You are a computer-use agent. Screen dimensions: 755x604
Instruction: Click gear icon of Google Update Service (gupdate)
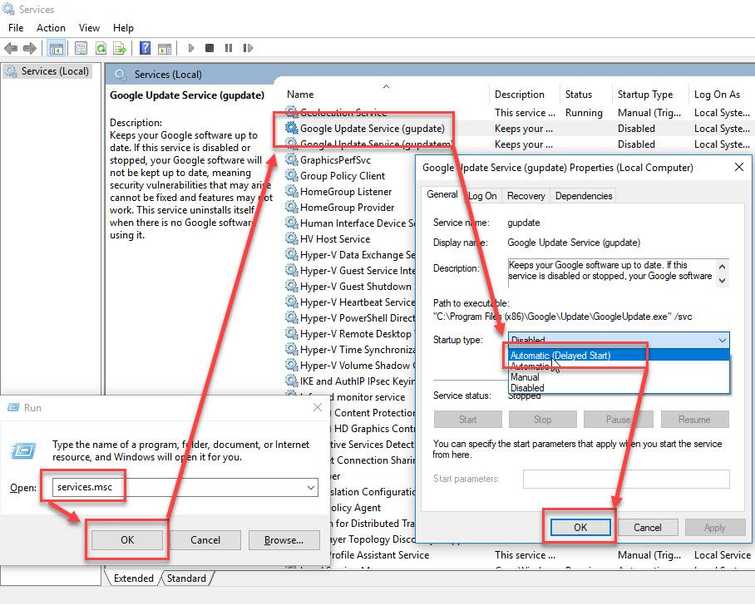tap(292, 128)
